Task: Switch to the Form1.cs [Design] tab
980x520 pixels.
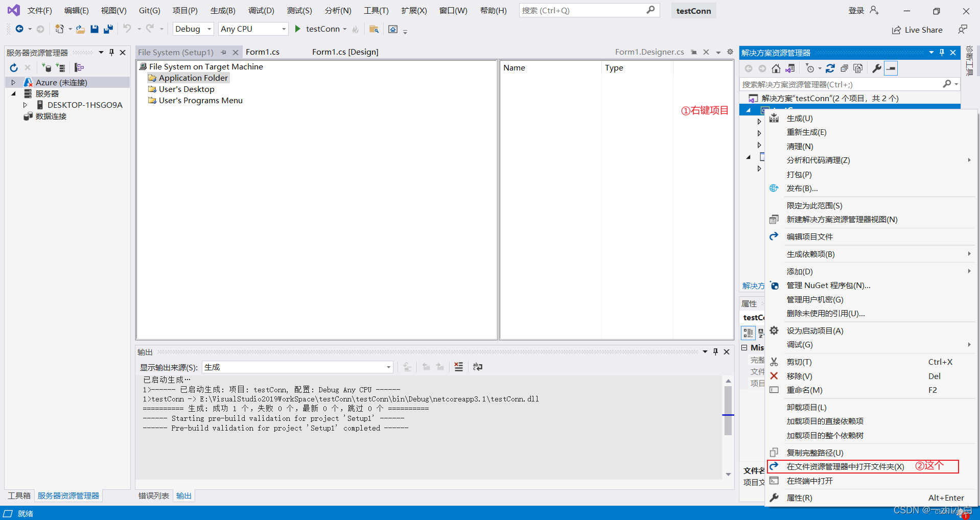Action: pyautogui.click(x=345, y=52)
